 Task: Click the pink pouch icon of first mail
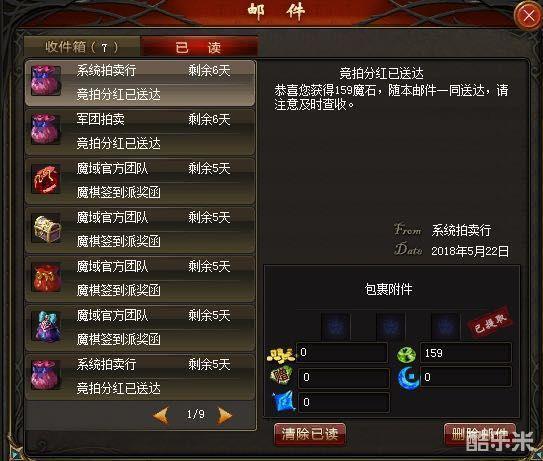pyautogui.click(x=45, y=80)
